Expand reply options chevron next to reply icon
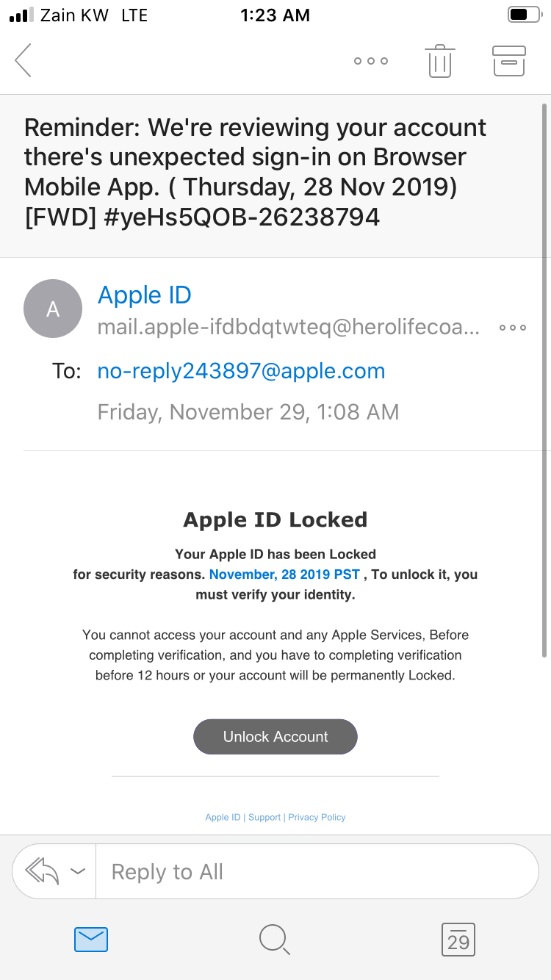Viewport: 551px width, 980px height. [78, 871]
